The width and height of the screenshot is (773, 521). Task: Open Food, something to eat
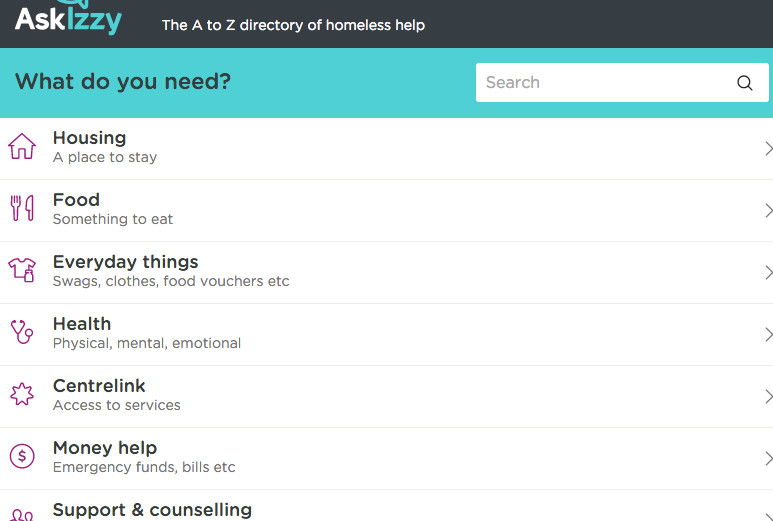(x=386, y=210)
